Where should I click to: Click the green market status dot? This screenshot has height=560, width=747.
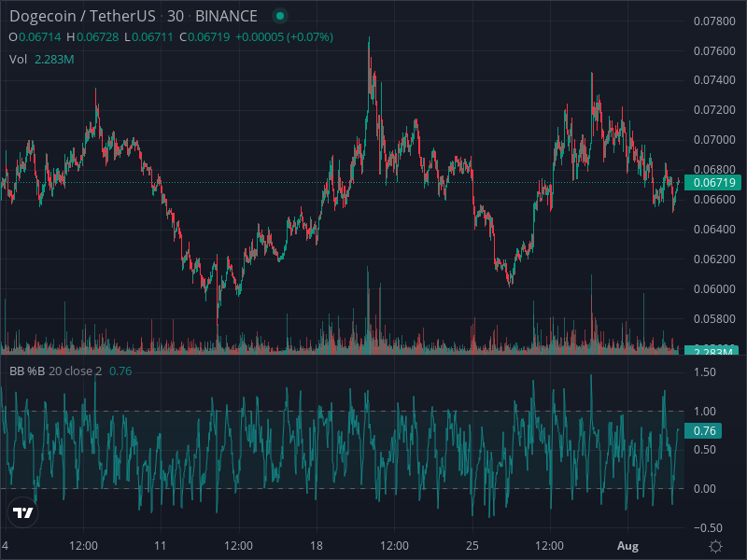point(280,16)
